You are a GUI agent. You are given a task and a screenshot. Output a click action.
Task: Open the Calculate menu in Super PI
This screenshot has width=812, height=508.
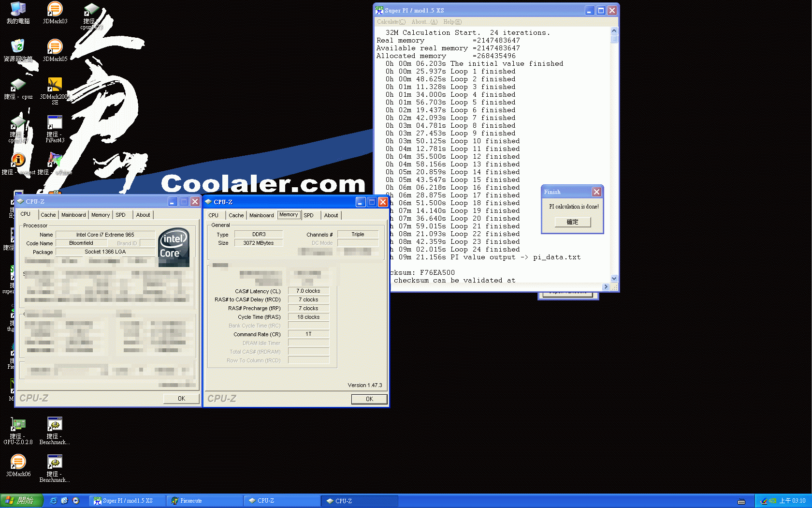pos(391,22)
